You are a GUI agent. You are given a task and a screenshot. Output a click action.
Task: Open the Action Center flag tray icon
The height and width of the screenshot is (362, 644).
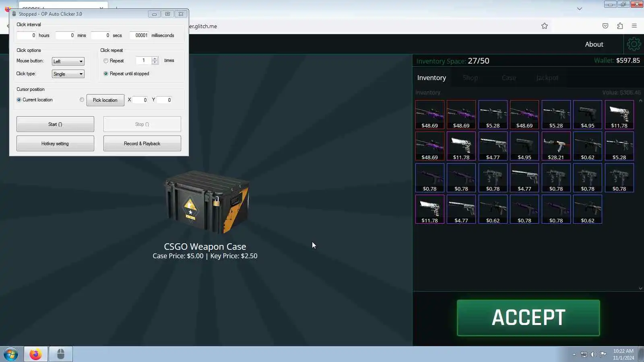[x=603, y=354]
